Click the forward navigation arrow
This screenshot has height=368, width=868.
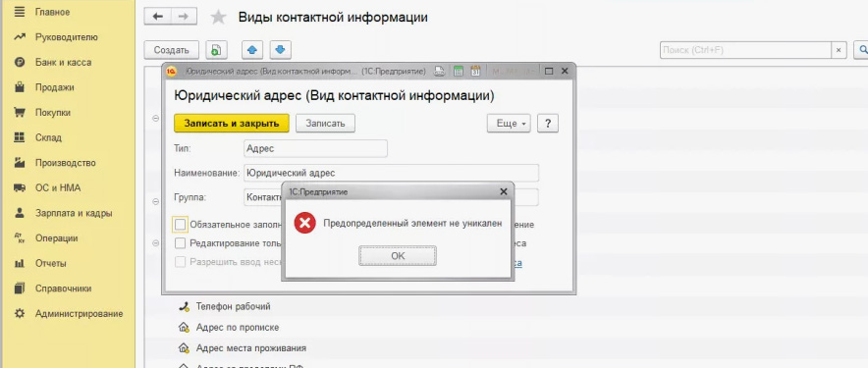point(184,17)
